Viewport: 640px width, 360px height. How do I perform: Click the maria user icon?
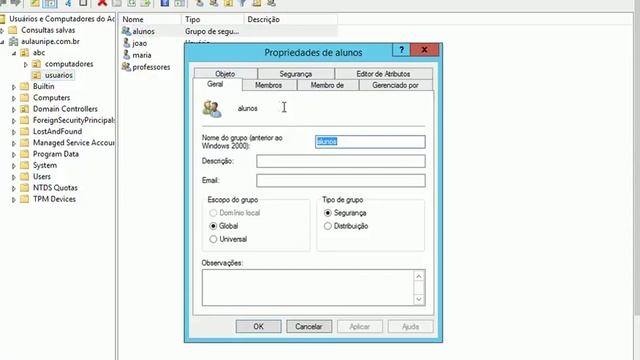pyautogui.click(x=127, y=54)
